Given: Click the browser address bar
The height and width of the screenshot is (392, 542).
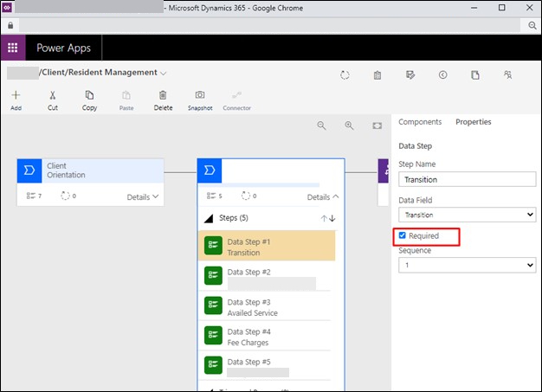Looking at the screenshot, I should 269,26.
